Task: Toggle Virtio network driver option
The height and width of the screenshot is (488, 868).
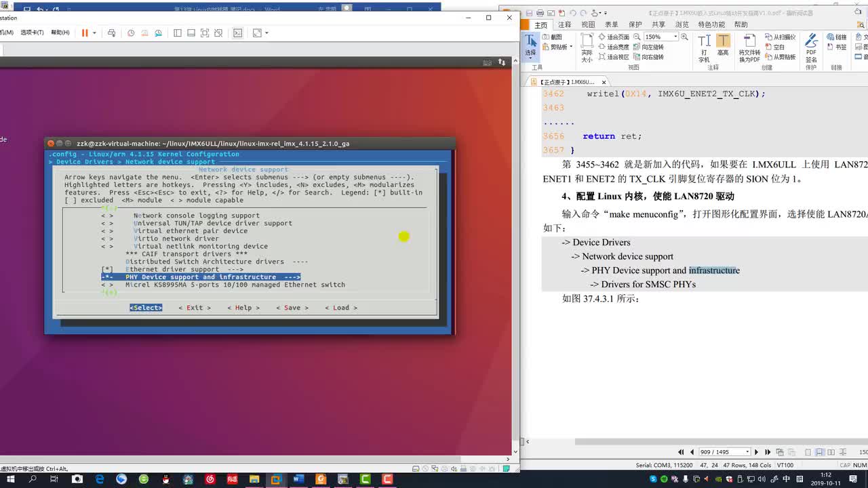Action: (160, 239)
